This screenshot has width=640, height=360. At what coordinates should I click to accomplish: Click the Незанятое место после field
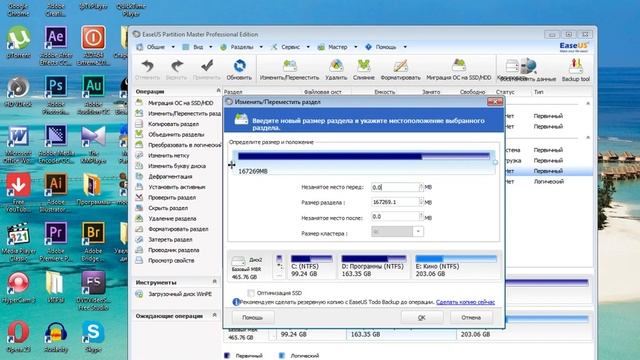[x=395, y=217]
